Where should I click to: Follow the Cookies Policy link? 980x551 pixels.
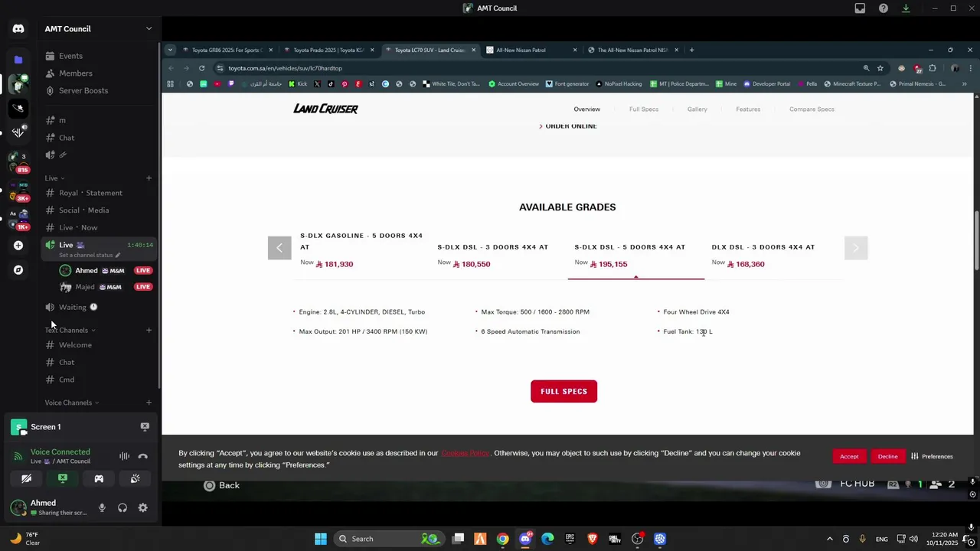click(465, 453)
